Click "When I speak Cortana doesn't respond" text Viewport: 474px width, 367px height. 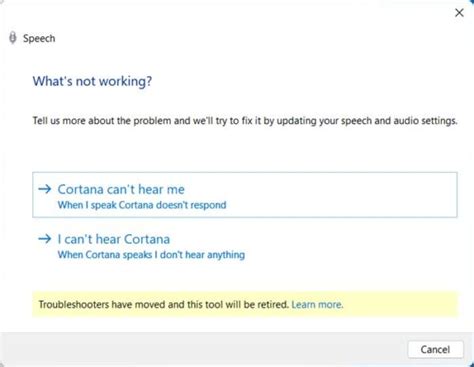click(x=142, y=205)
